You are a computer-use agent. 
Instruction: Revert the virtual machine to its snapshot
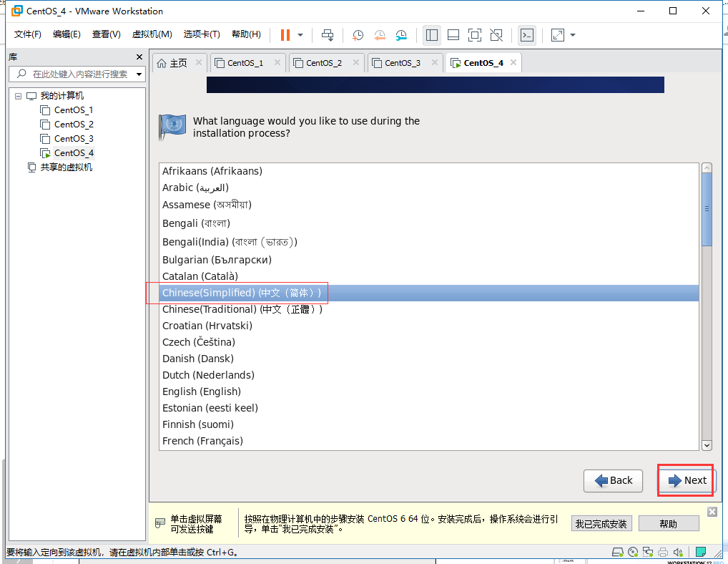379,35
